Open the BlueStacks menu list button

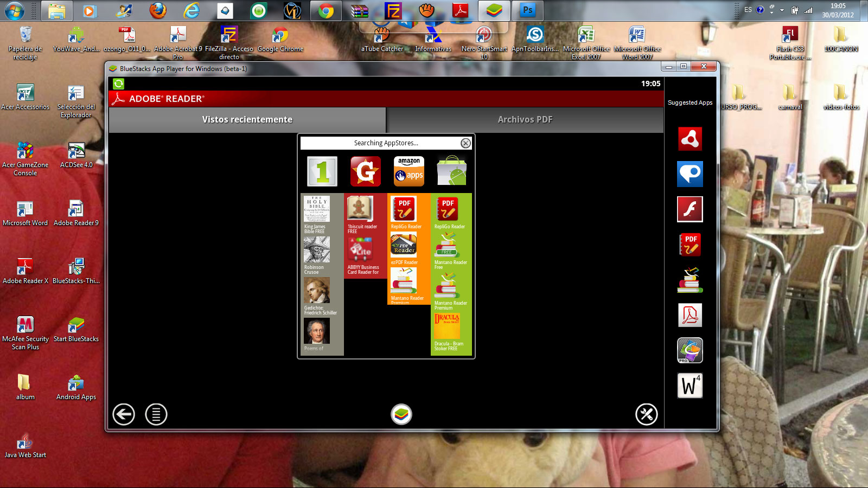(156, 414)
